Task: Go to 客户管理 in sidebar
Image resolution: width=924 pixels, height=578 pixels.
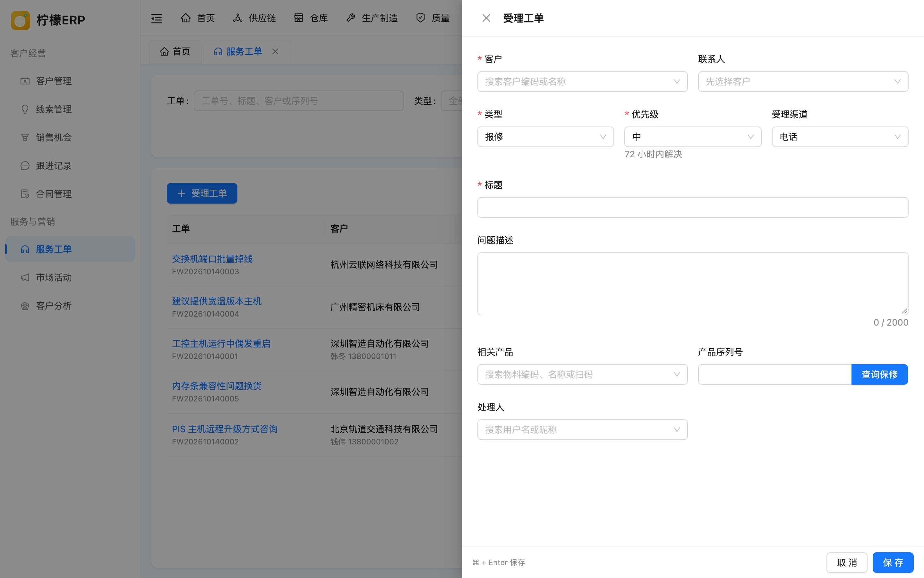Action: [x=70, y=81]
